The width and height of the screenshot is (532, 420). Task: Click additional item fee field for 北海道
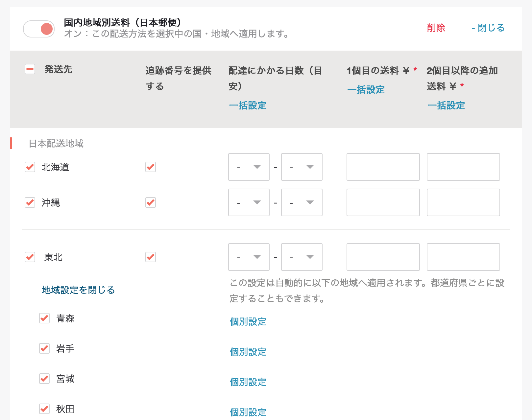463,167
